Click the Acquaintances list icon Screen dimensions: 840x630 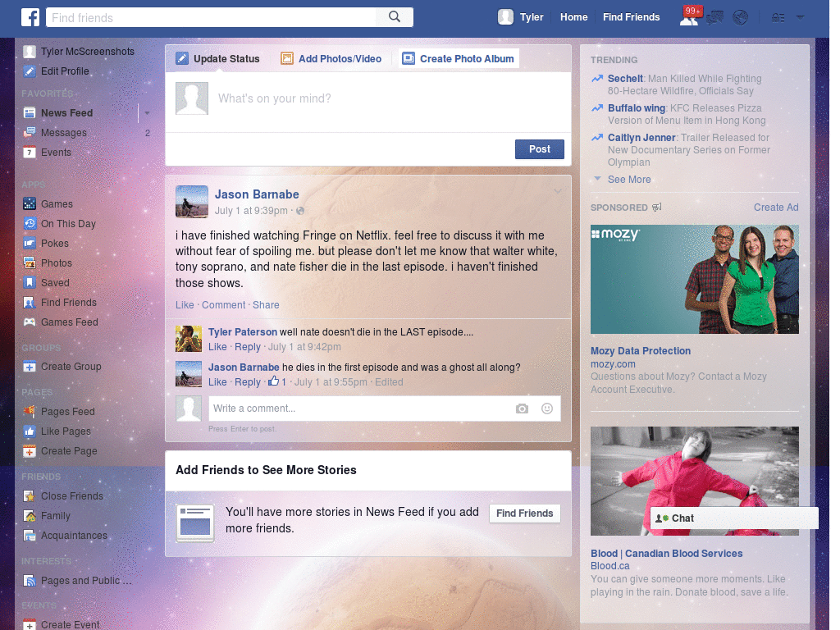[30, 536]
